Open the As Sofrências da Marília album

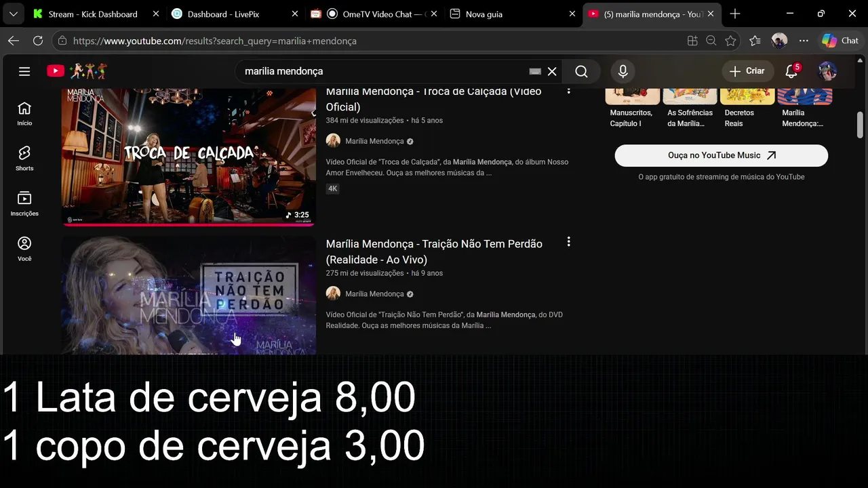690,107
